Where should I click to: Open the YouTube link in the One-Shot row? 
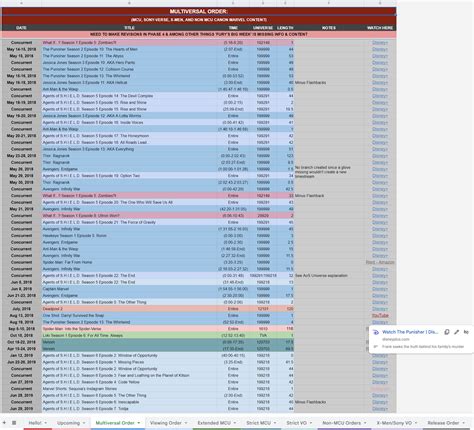(x=380, y=315)
